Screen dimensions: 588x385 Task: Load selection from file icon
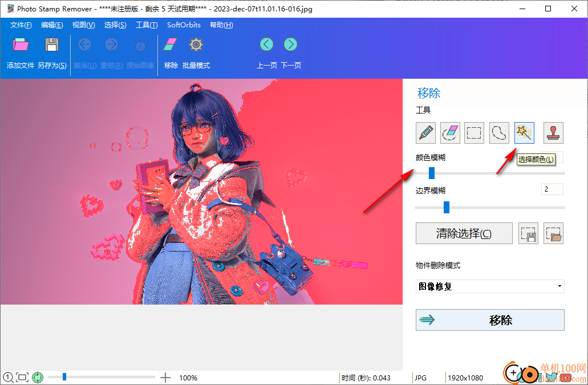click(553, 233)
